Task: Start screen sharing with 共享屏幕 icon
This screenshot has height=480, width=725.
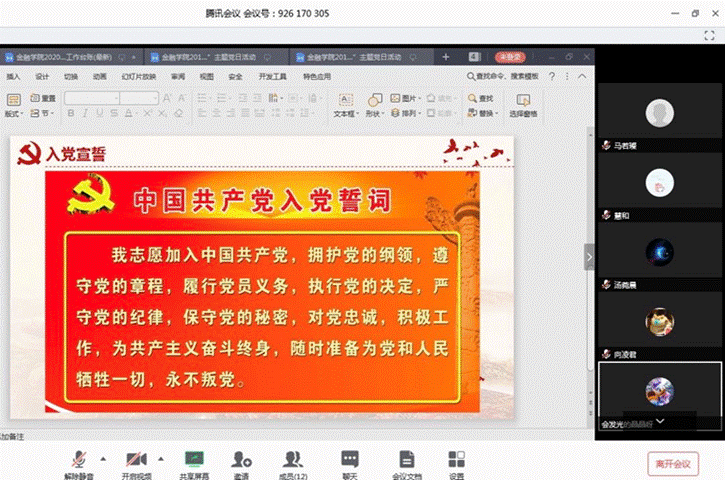Action: (x=193, y=459)
